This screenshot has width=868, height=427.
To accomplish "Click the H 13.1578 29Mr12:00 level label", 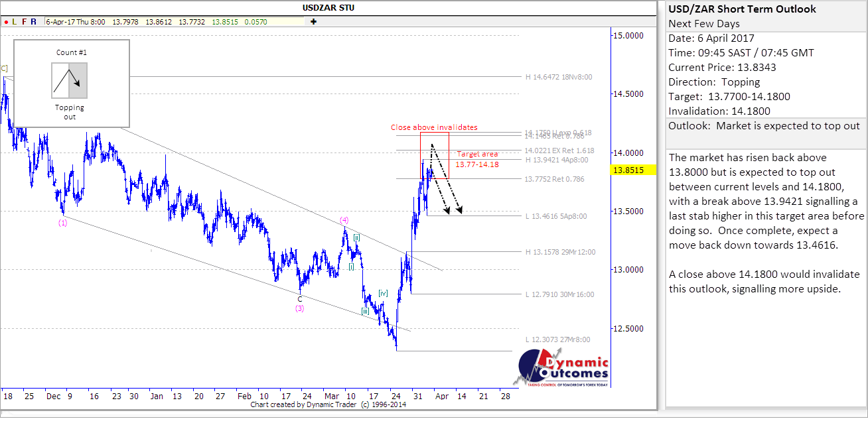I will click(x=559, y=251).
